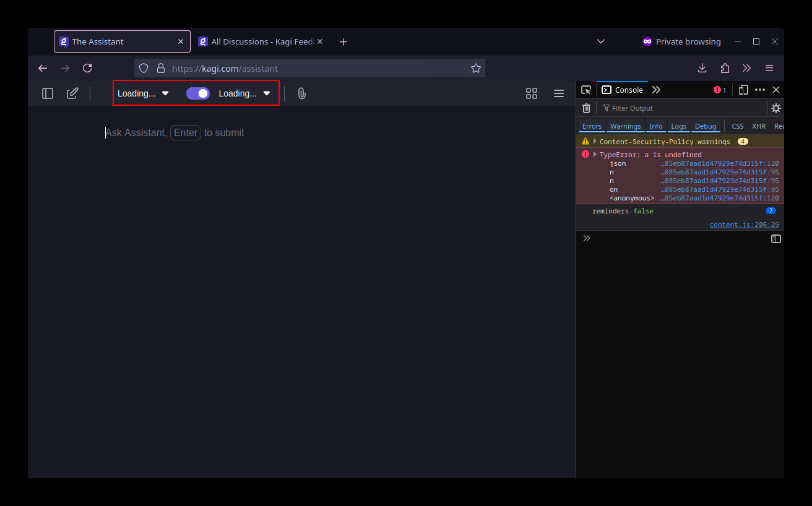Open the first Loading... dropdown

143,93
